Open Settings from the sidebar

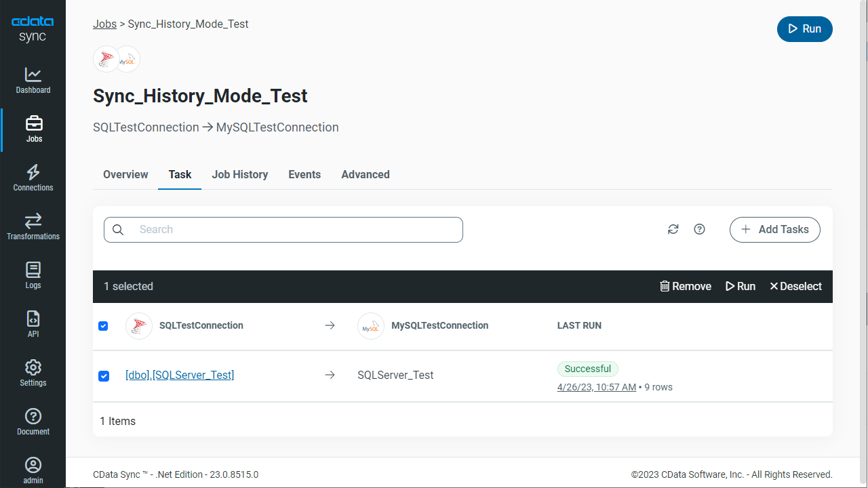tap(33, 373)
